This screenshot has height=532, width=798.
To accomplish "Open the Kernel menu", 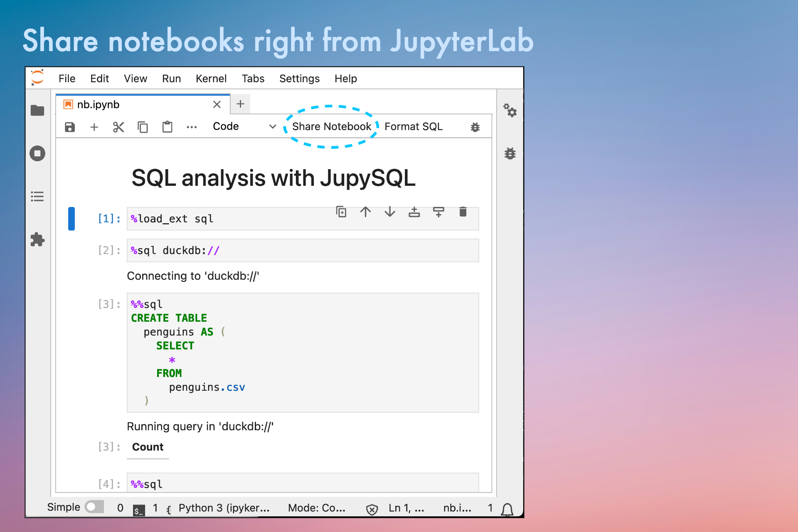I will [x=211, y=79].
